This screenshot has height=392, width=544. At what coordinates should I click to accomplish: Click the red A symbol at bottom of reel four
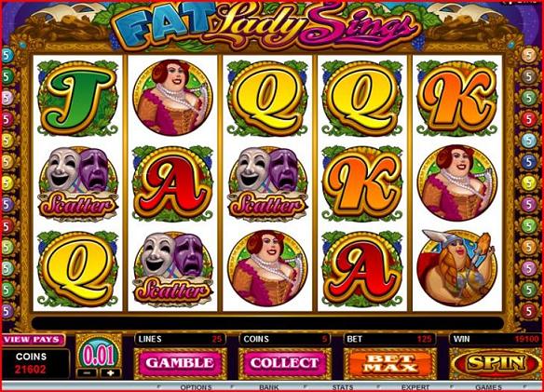[361, 269]
